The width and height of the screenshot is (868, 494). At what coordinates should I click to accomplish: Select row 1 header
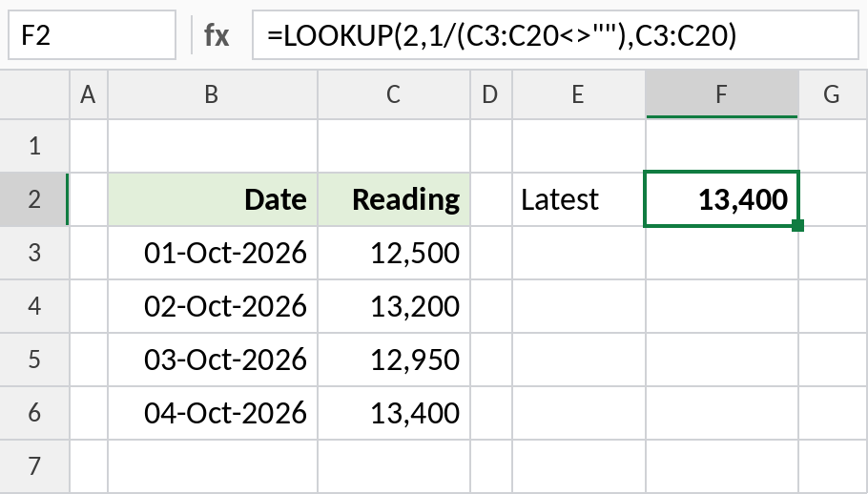(x=34, y=146)
